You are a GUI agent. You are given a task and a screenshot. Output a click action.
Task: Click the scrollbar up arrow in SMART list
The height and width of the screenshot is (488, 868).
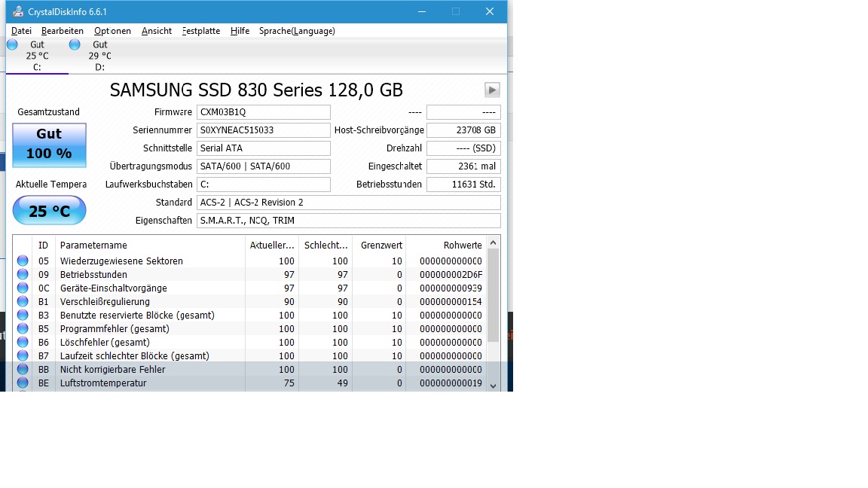494,243
